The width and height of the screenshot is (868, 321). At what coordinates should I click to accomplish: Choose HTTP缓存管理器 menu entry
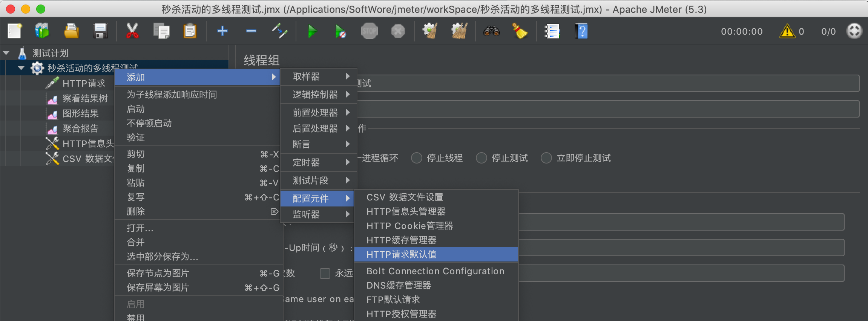point(436,240)
